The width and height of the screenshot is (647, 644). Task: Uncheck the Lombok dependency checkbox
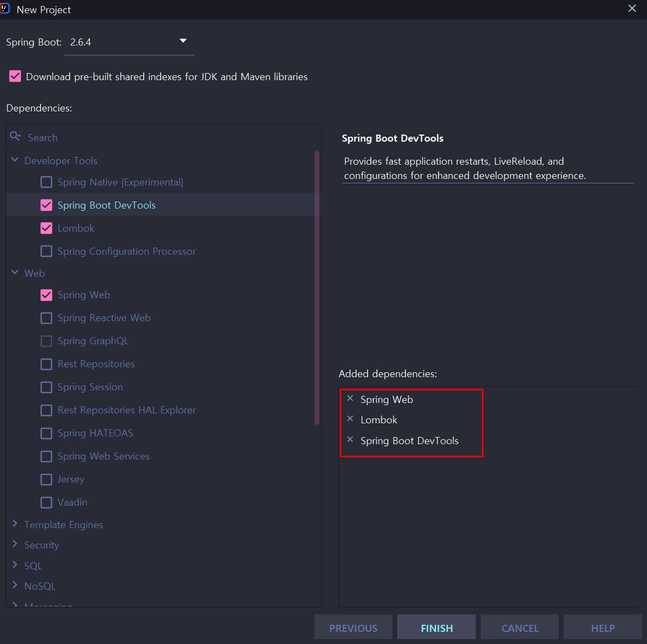pos(46,228)
